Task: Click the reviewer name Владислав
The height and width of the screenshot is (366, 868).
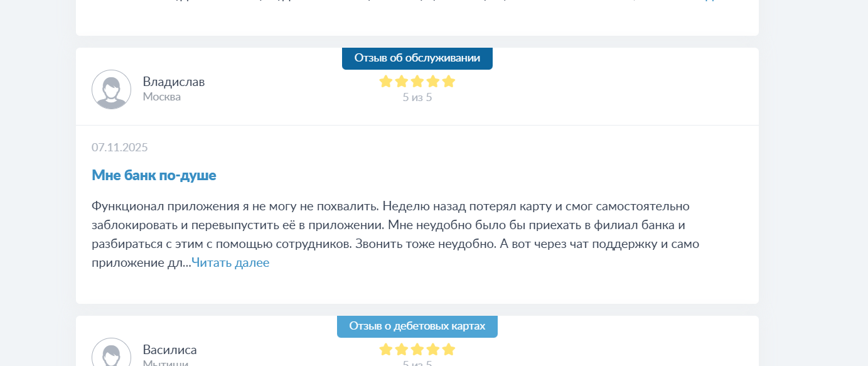Action: click(174, 82)
